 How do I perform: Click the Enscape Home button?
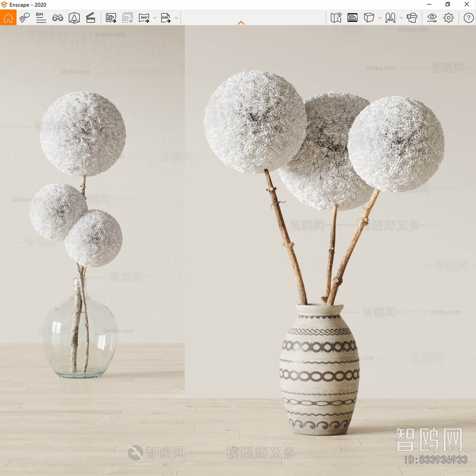click(8, 18)
